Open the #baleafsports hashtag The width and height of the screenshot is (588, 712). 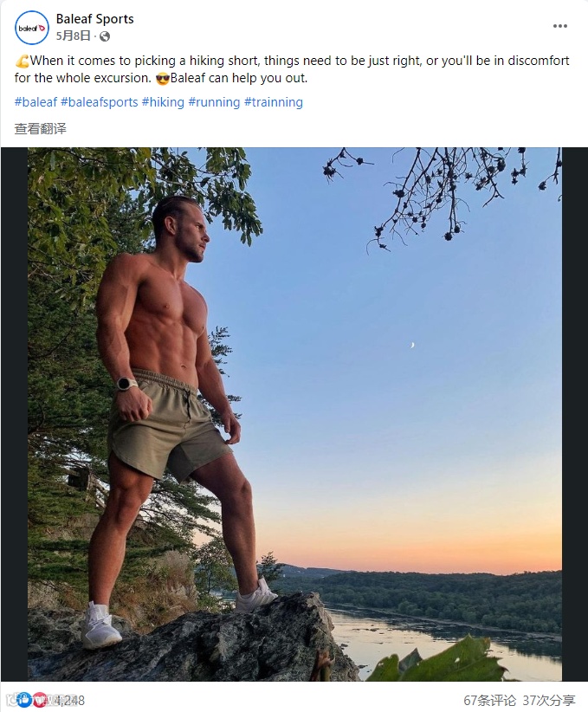click(x=99, y=102)
